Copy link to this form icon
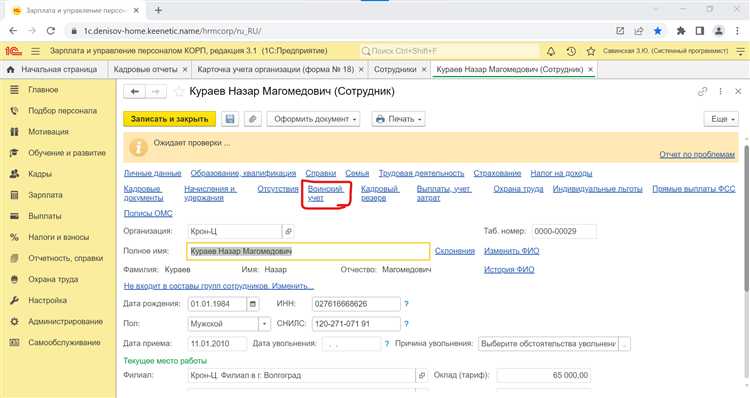Screen dimensions: 750x398 point(702,91)
